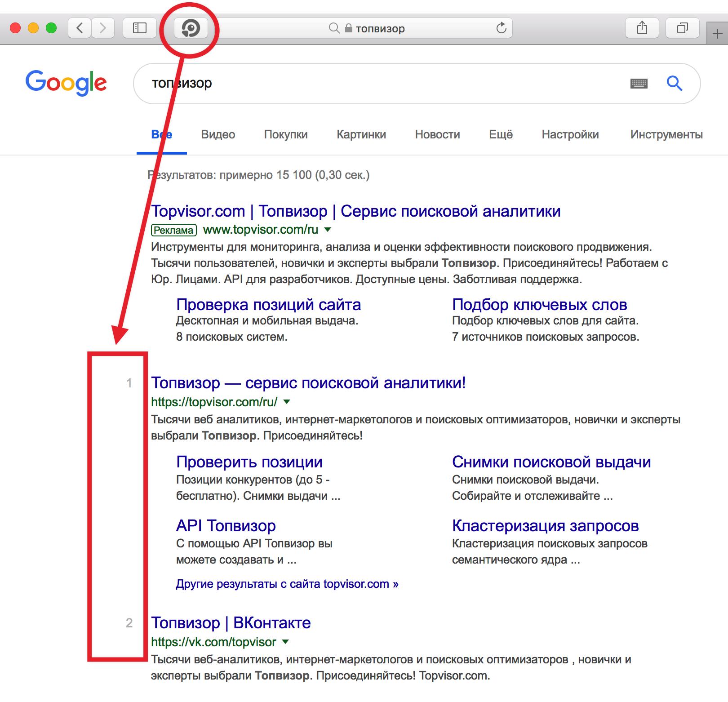
Task: Click the blue Google search magnifier button
Action: [675, 83]
